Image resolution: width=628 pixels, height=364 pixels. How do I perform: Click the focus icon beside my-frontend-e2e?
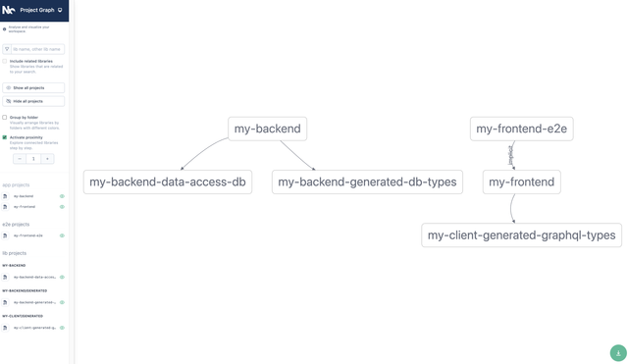point(5,235)
